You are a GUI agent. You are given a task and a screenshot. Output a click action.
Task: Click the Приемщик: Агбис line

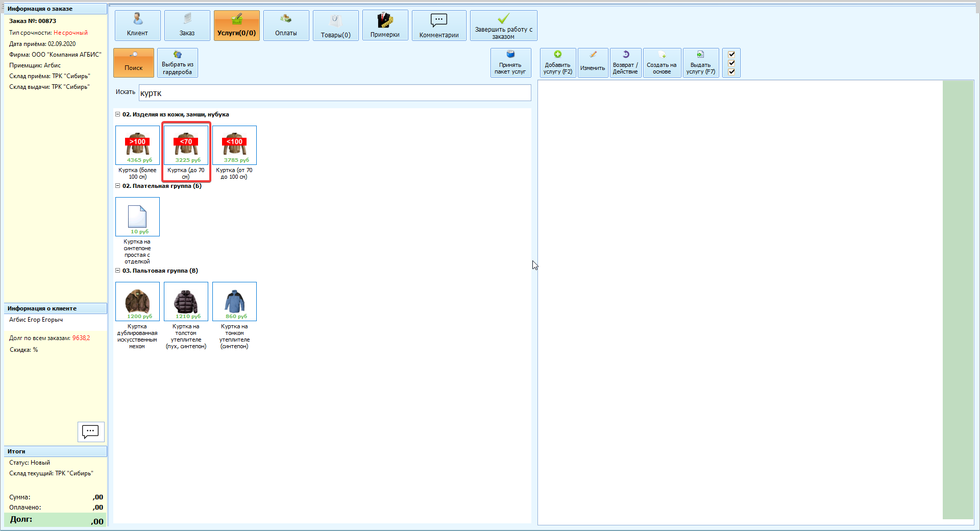coord(35,65)
